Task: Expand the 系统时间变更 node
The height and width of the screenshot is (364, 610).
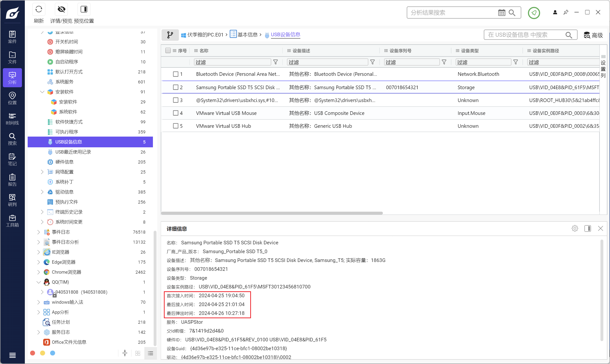Action: 42,222
